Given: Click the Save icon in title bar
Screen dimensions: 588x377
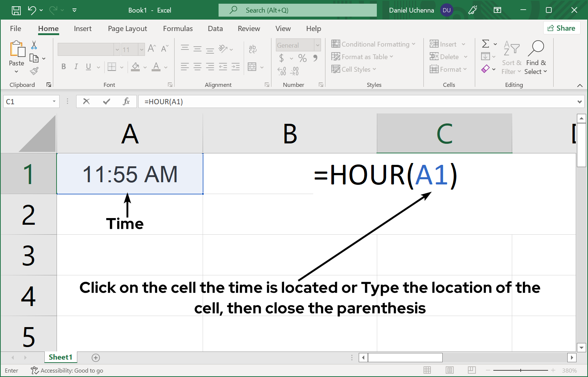Looking at the screenshot, I should (16, 10).
